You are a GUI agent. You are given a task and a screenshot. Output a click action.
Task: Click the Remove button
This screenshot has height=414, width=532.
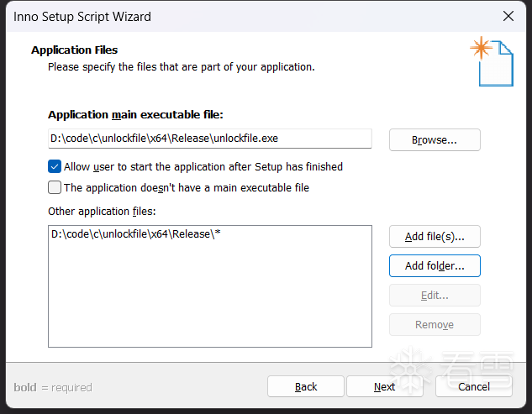435,325
